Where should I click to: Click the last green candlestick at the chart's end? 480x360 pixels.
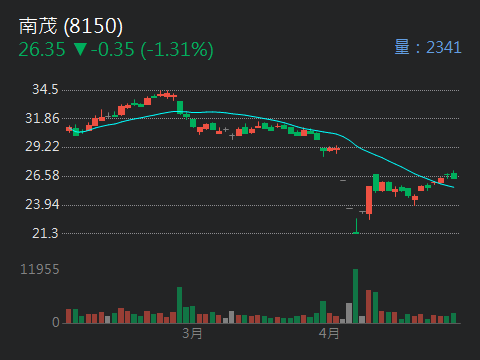454,175
